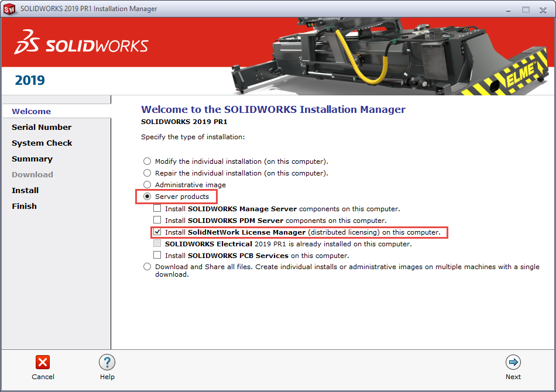556x392 pixels.
Task: Uncheck Install SolidNetWork License Manager
Action: pos(157,232)
